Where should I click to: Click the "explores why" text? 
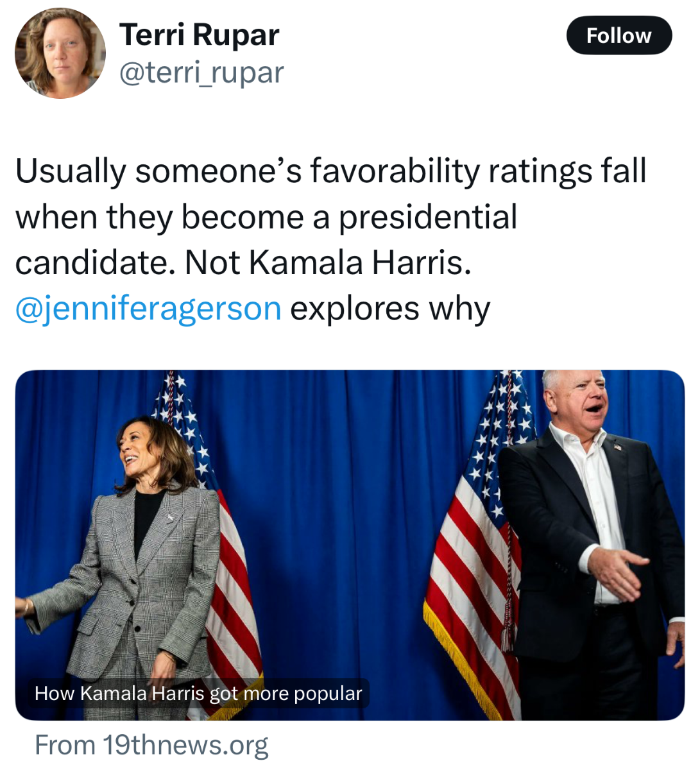[x=389, y=309]
